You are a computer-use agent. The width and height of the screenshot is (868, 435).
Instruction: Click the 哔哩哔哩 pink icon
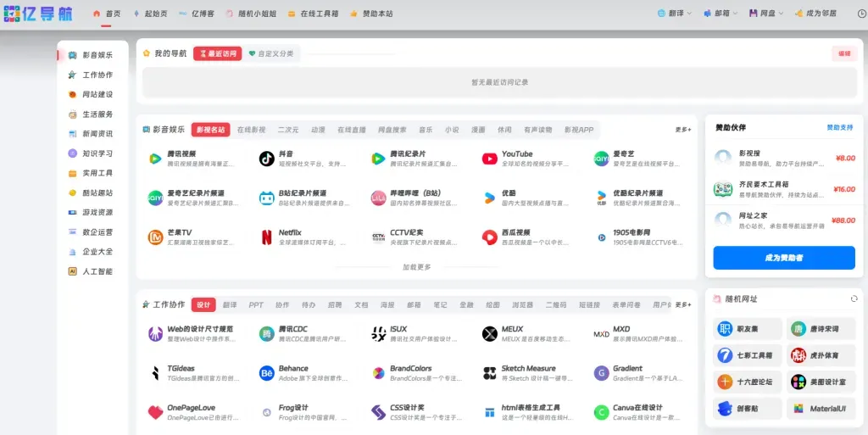tap(378, 198)
